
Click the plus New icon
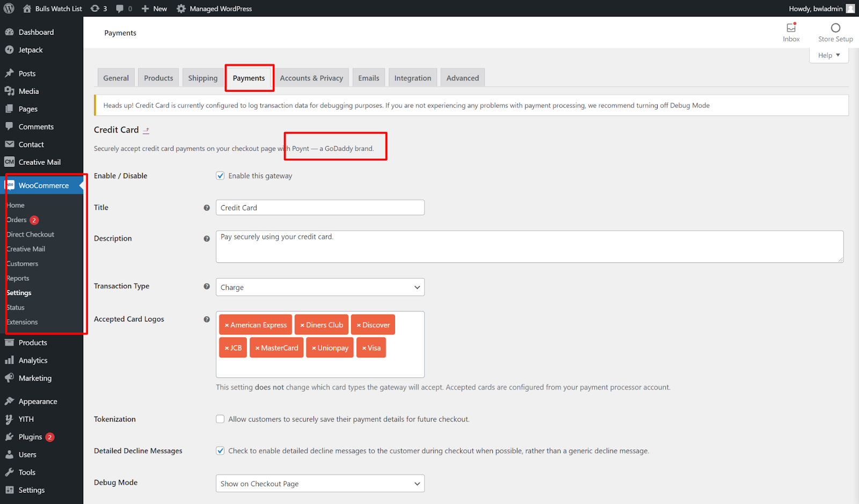[x=145, y=9]
